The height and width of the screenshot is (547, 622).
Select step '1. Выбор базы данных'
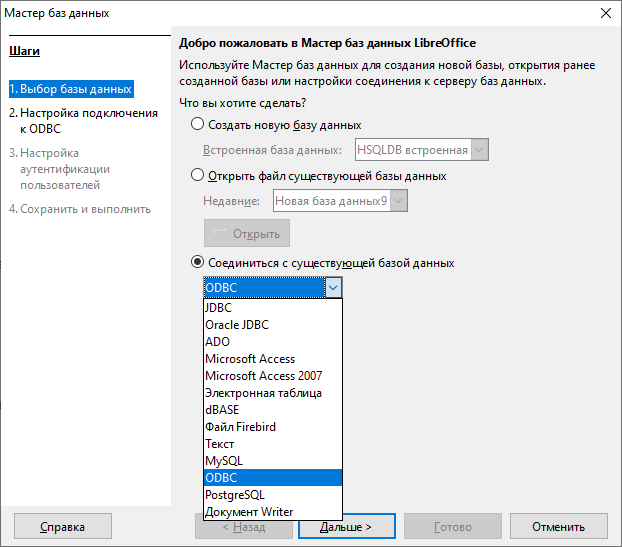71,89
